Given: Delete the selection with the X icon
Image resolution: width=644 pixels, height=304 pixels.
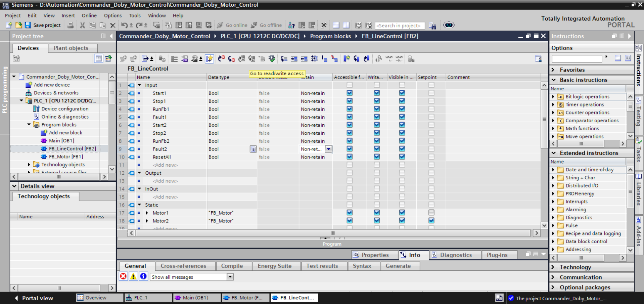Looking at the screenshot, I should (113, 25).
